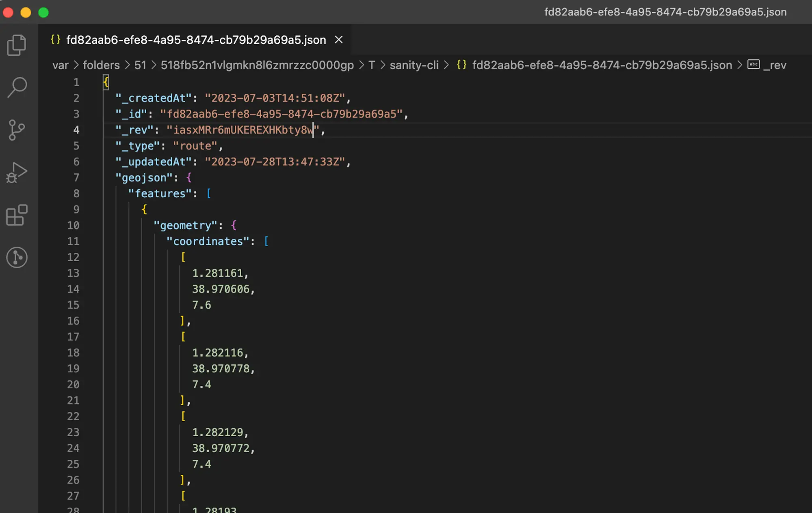Collapse the features array on line 8

click(91, 193)
